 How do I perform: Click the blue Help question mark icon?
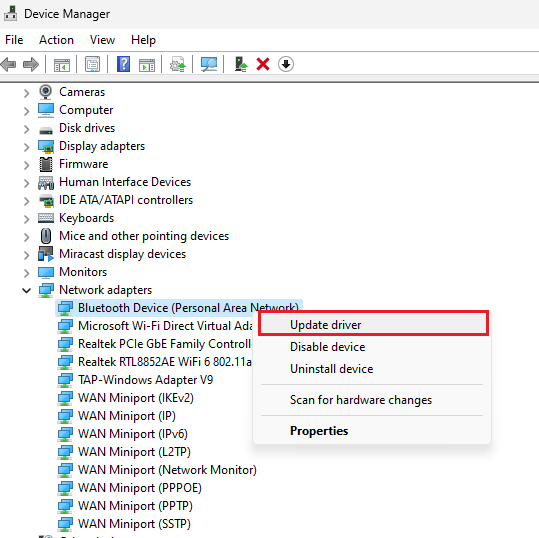point(123,64)
